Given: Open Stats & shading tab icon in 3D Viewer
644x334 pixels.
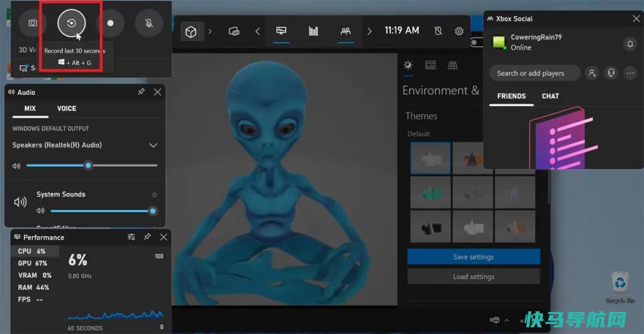Looking at the screenshot, I should [431, 65].
